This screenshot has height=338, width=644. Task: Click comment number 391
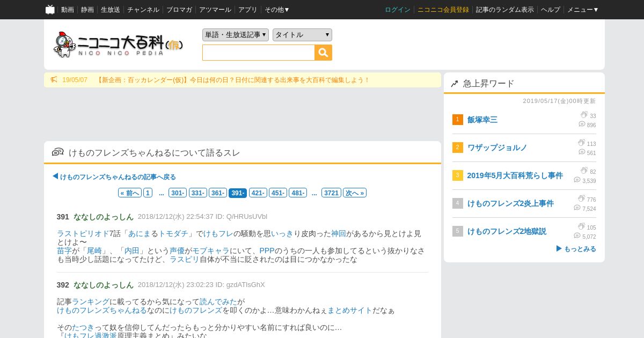click(x=63, y=217)
